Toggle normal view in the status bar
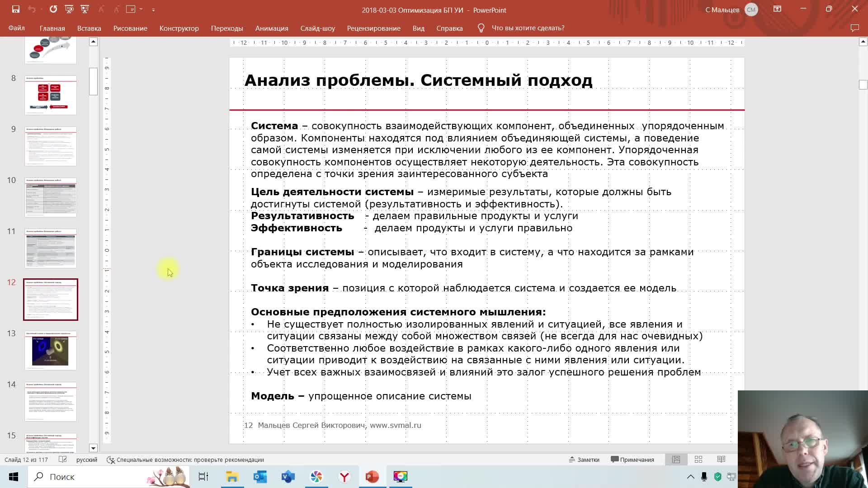 pos(676,460)
